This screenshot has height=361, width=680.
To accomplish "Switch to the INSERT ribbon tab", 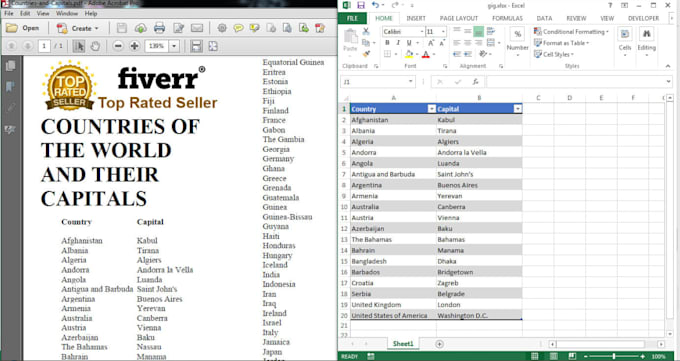I will tap(416, 18).
